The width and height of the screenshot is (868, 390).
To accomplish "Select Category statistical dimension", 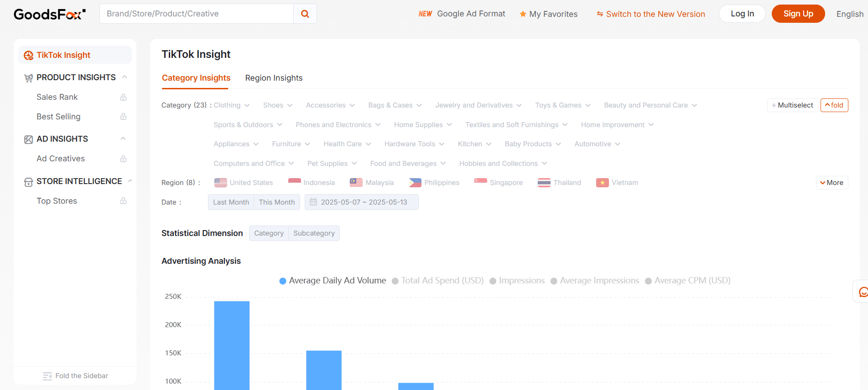I will [x=269, y=233].
